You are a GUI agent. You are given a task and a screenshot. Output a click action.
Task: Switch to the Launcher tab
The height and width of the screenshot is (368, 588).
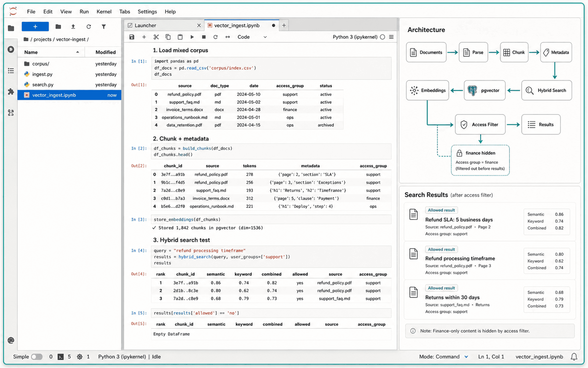pyautogui.click(x=164, y=25)
